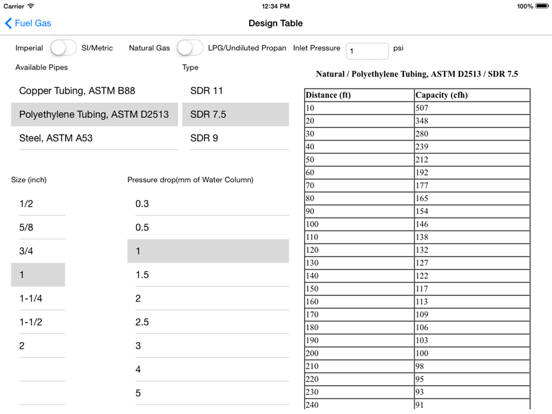The height and width of the screenshot is (414, 552).
Task: Pick the highlighted pressure drop 1
Action: click(x=208, y=251)
